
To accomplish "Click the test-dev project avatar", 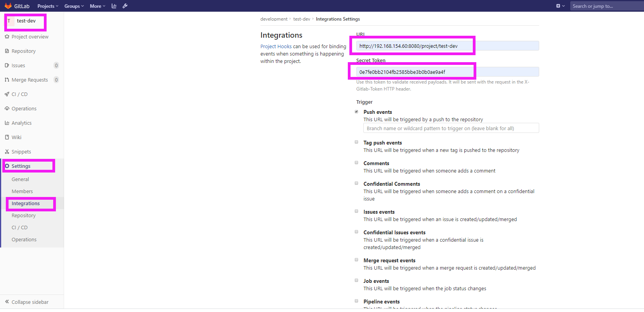I will pyautogui.click(x=9, y=21).
